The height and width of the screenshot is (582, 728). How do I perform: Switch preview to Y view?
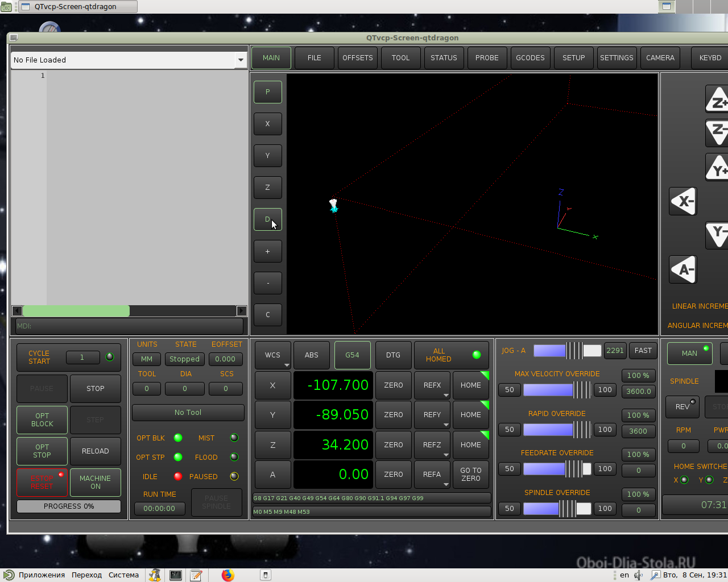pos(268,155)
